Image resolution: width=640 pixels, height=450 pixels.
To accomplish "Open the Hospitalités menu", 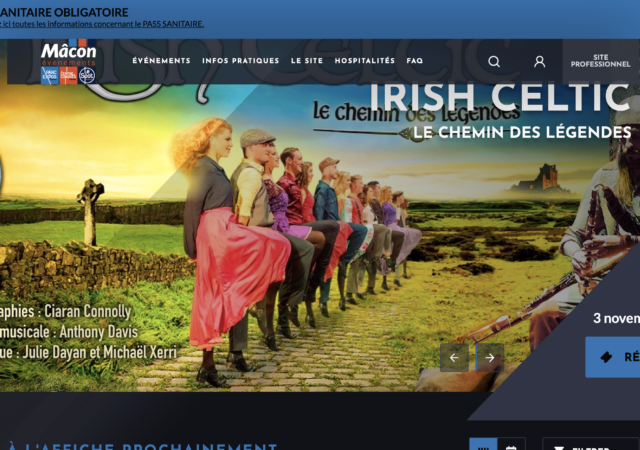I will 364,61.
